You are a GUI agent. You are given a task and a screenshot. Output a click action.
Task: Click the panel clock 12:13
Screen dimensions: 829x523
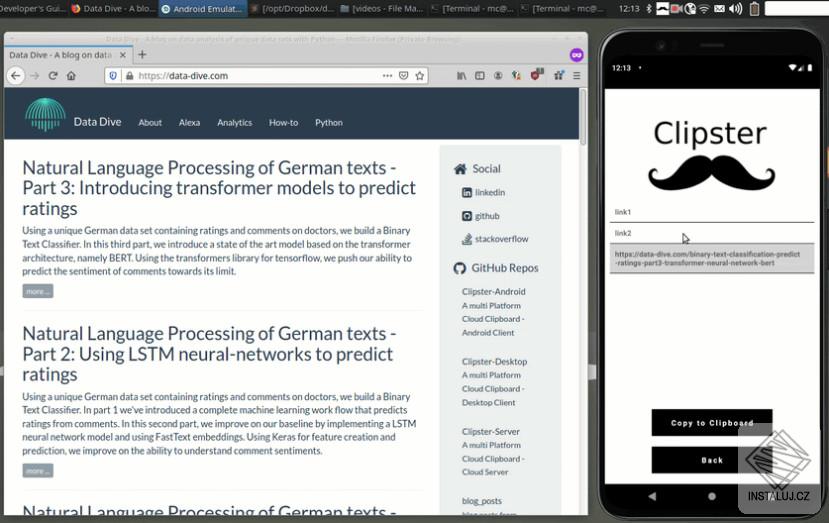(629, 8)
